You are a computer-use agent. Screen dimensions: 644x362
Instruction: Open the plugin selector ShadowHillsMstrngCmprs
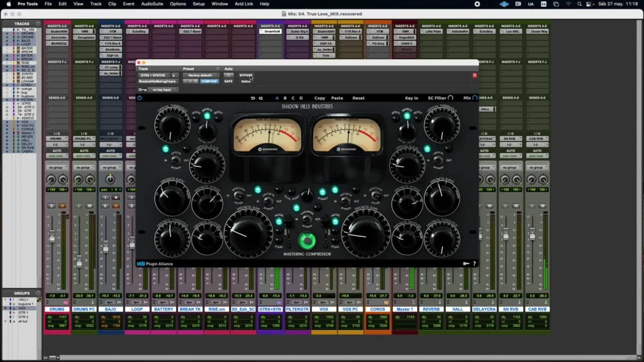[157, 81]
